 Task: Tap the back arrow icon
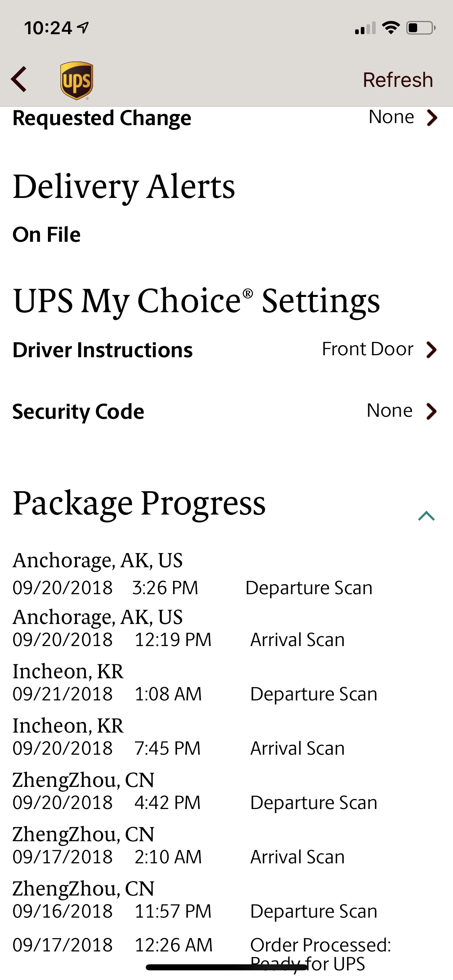click(x=19, y=79)
